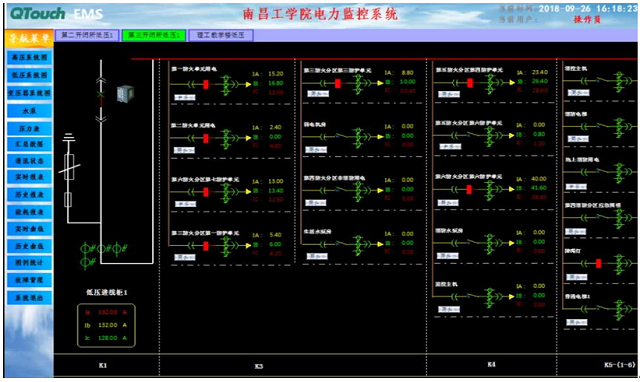Click the green incoming breaker cross in K1
The height and width of the screenshot is (382, 640).
100,94
